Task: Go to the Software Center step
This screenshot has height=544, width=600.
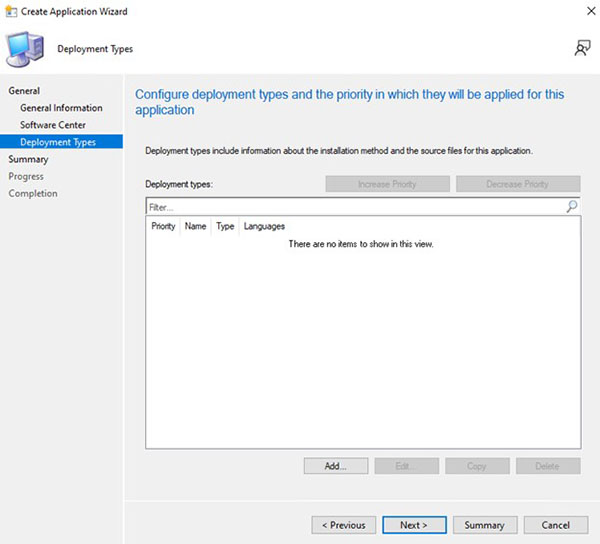Action: coord(54,125)
